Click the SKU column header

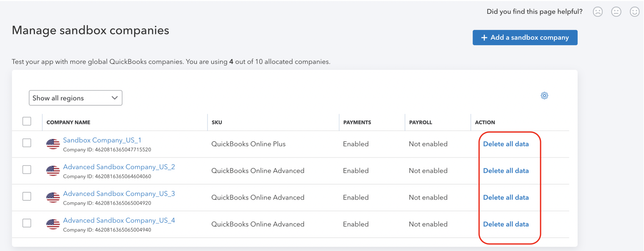point(217,122)
